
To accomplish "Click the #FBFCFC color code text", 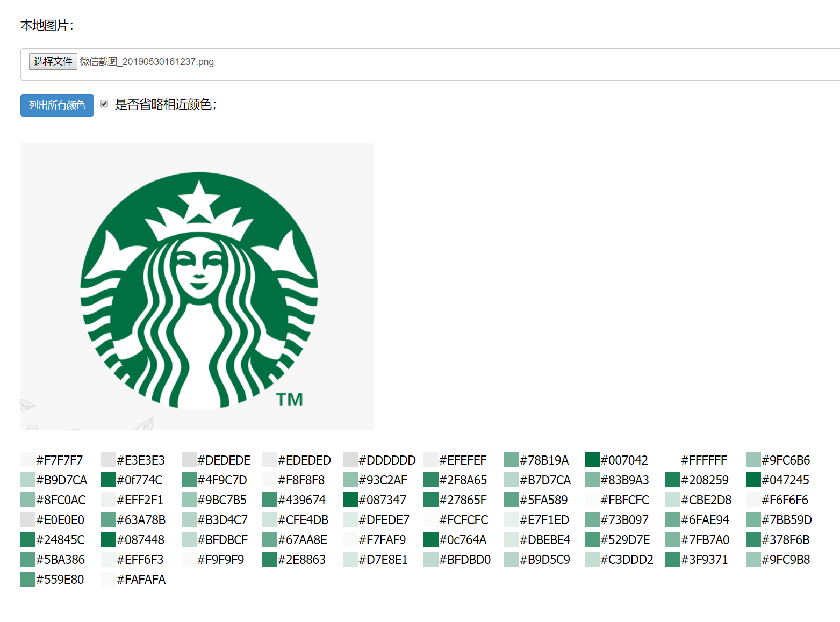I will [625, 500].
